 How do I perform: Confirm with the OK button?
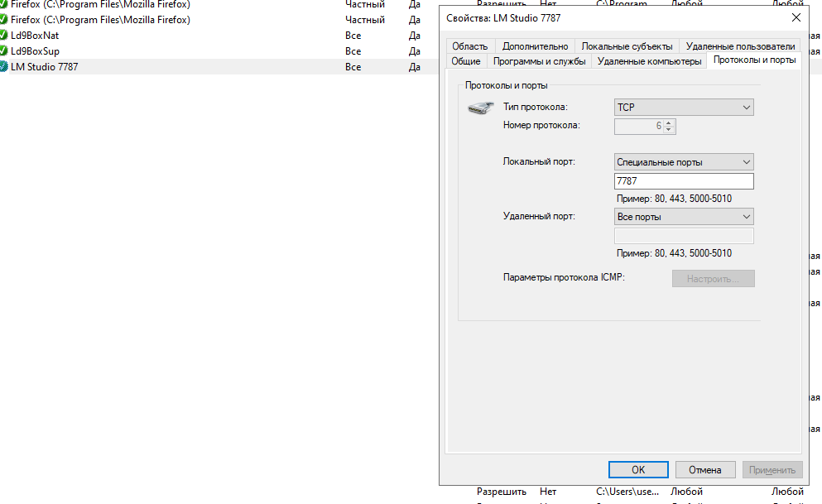pyautogui.click(x=638, y=469)
